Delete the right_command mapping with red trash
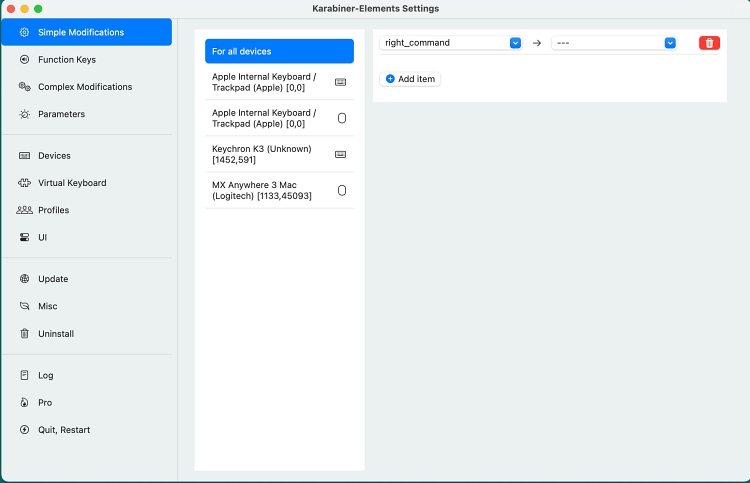Image resolution: width=750 pixels, height=483 pixels. (x=709, y=43)
